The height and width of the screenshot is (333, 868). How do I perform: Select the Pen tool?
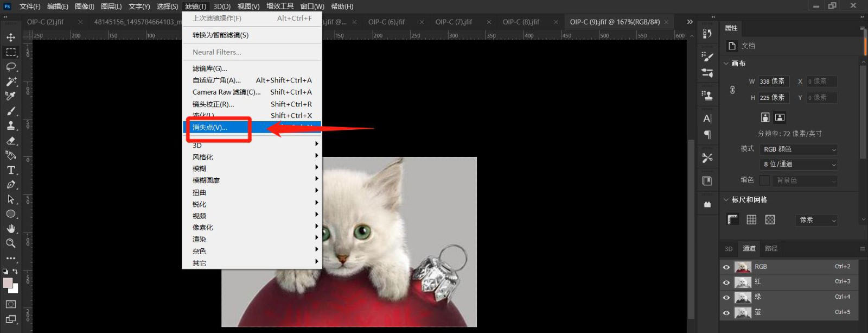[10, 185]
